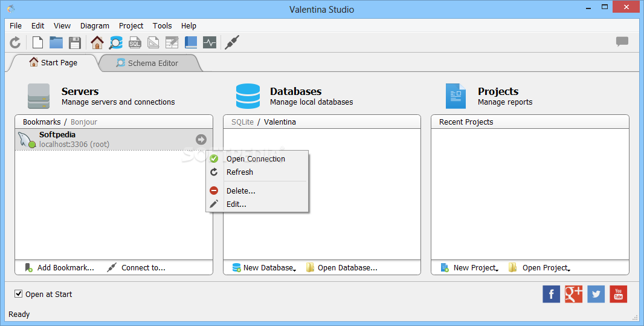Click the arrow button on Softpedia bookmark
Image resolution: width=644 pixels, height=326 pixels.
pos(201,140)
